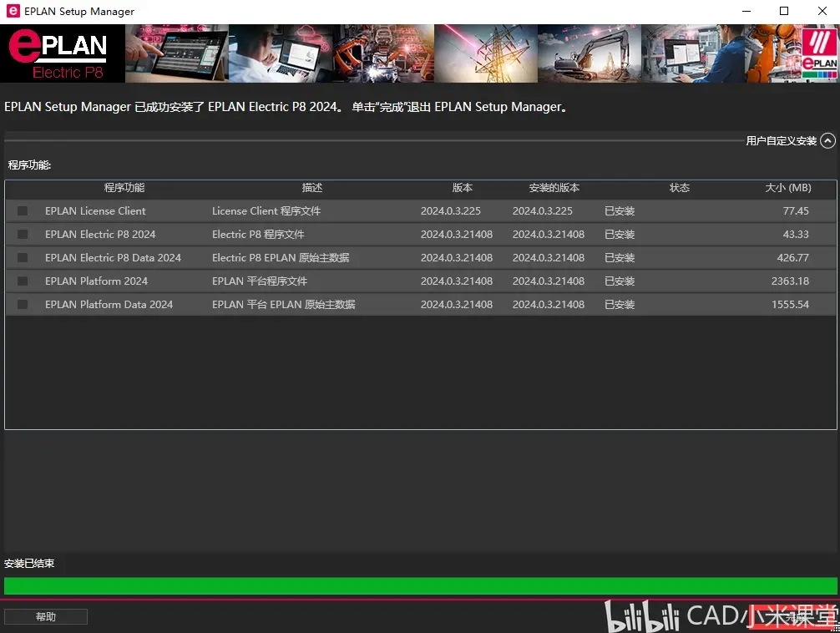Click the EPLAN rainbow logo at banner right
Image resolution: width=840 pixels, height=633 pixels.
pyautogui.click(x=819, y=53)
